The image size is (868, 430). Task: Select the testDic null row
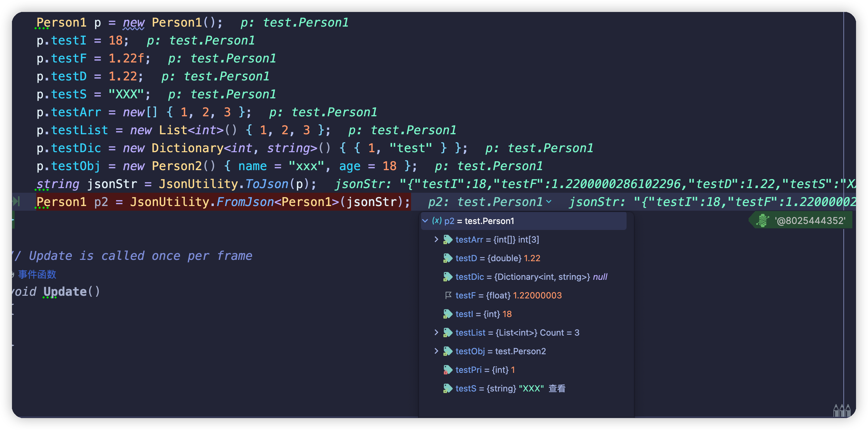[523, 277]
